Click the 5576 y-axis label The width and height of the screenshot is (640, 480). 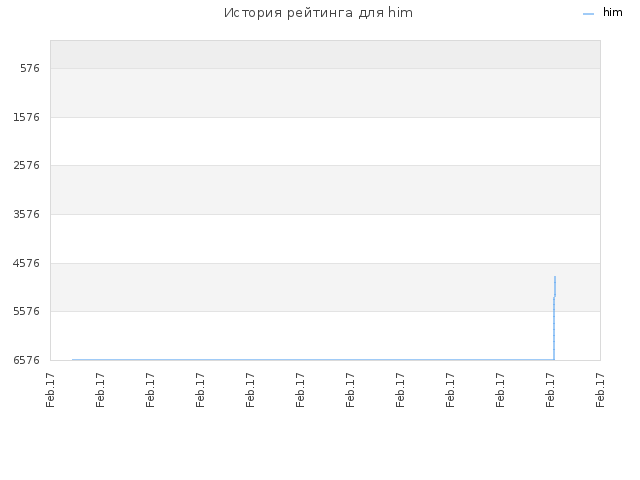[x=26, y=311]
